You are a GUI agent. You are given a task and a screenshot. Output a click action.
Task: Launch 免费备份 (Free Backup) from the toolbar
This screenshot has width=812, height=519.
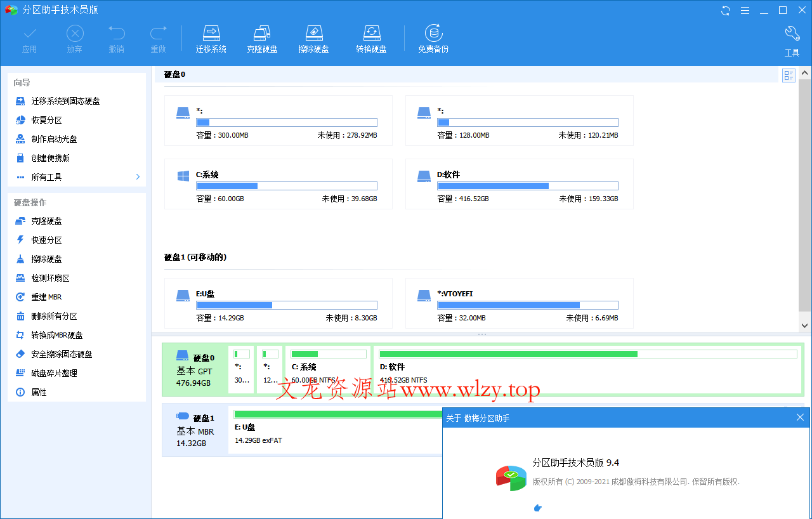point(433,37)
